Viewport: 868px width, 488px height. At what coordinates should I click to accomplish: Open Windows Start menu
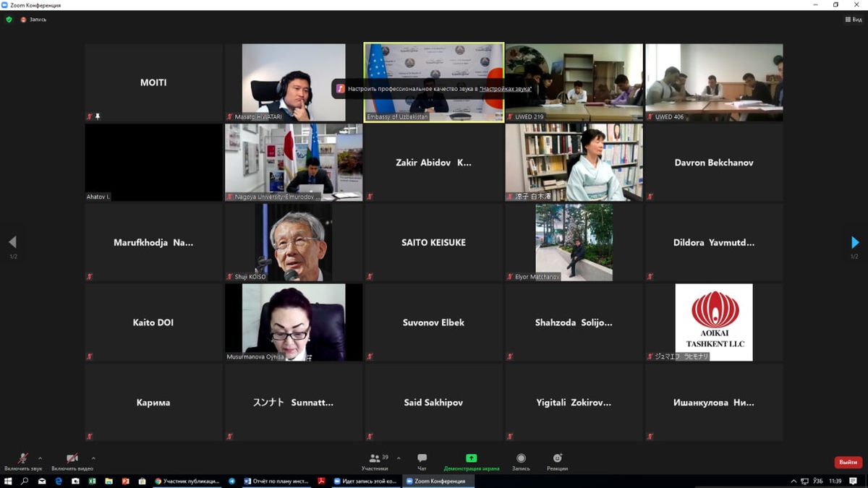(8, 481)
